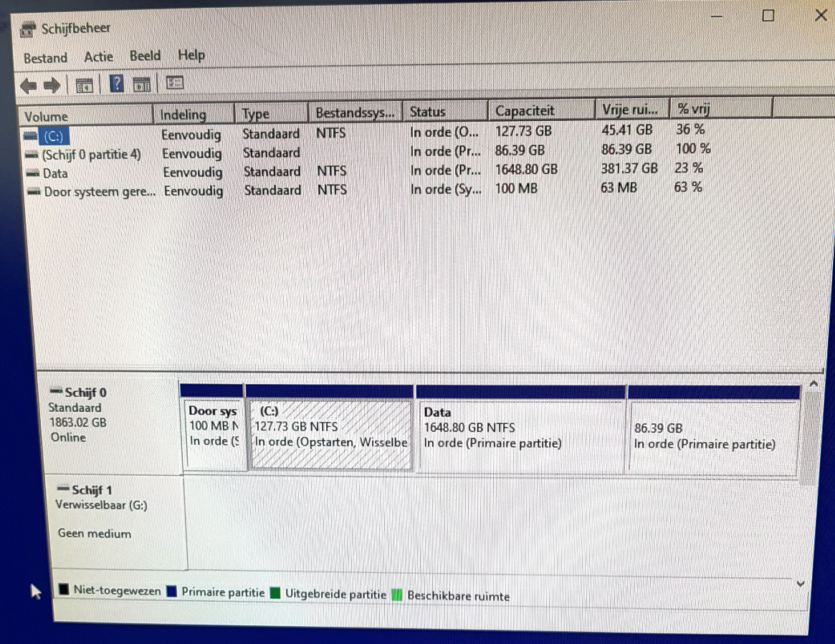Sort by the Type column header

272,113
